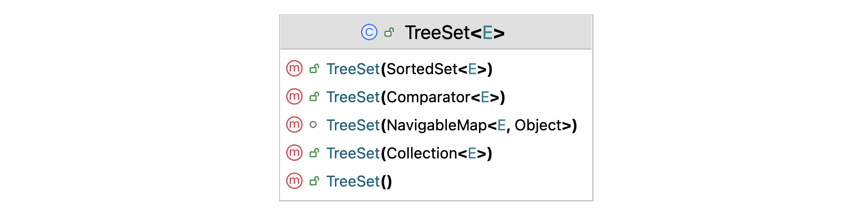
Task: Select the no-argument TreeSet() constructor name
Action: [353, 181]
